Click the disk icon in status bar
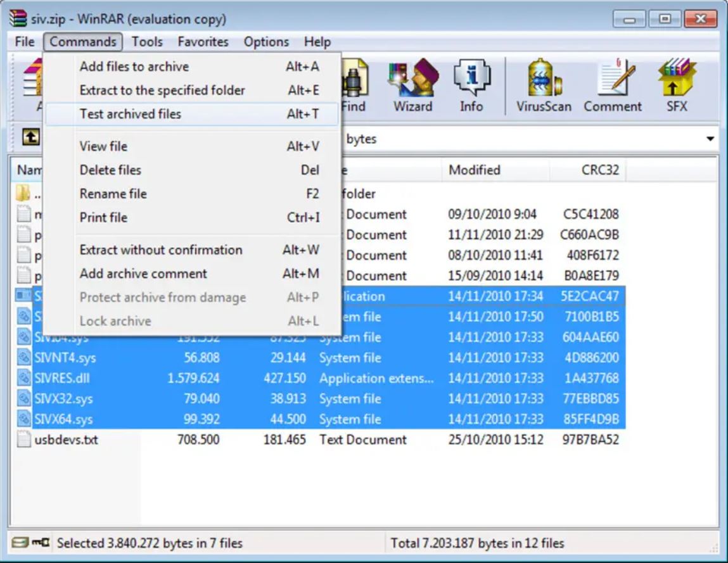728x563 pixels. pos(20,542)
